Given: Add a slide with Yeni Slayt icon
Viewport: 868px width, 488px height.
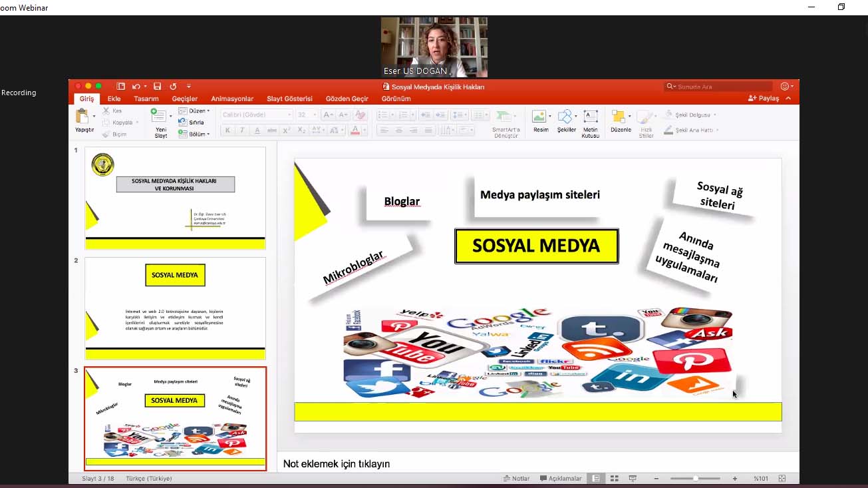Looking at the screenshot, I should tap(158, 116).
